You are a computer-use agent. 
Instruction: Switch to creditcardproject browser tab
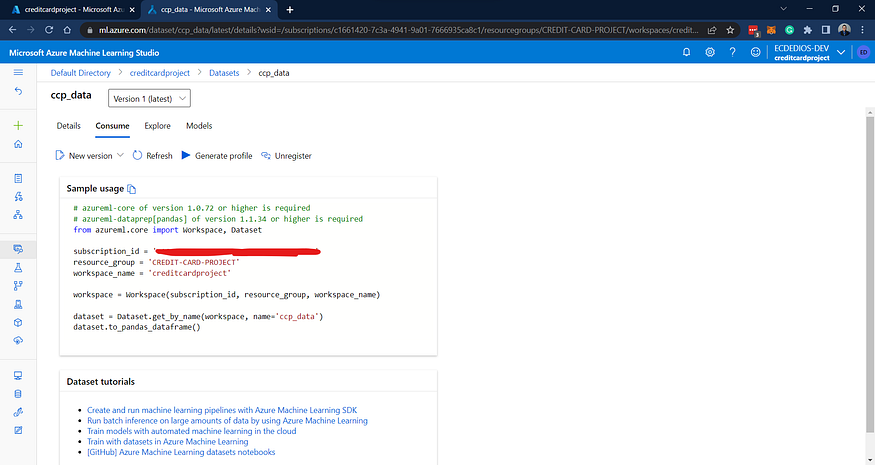pyautogui.click(x=73, y=10)
